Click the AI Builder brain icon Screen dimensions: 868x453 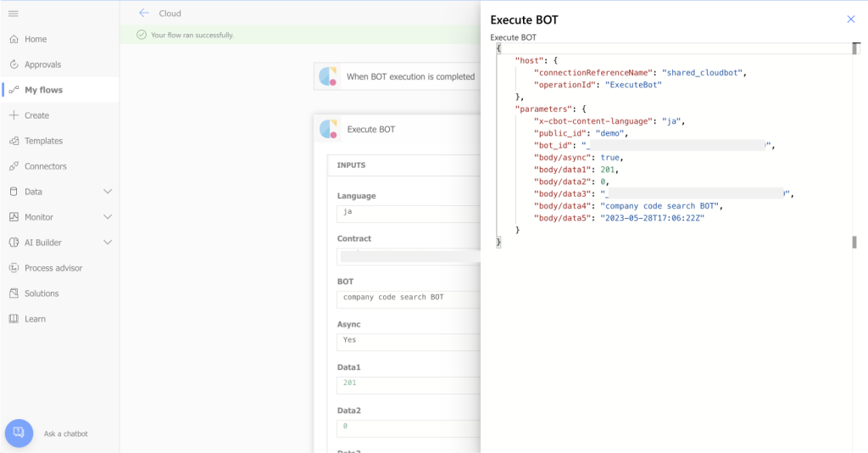(x=14, y=243)
